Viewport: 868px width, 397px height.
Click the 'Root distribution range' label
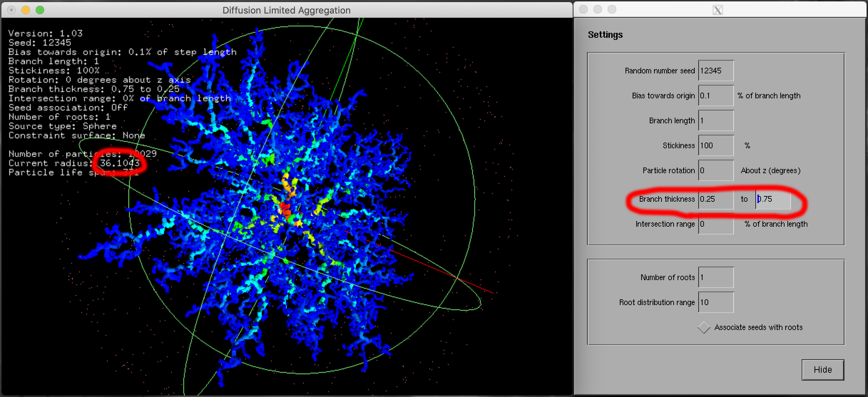[x=657, y=302]
